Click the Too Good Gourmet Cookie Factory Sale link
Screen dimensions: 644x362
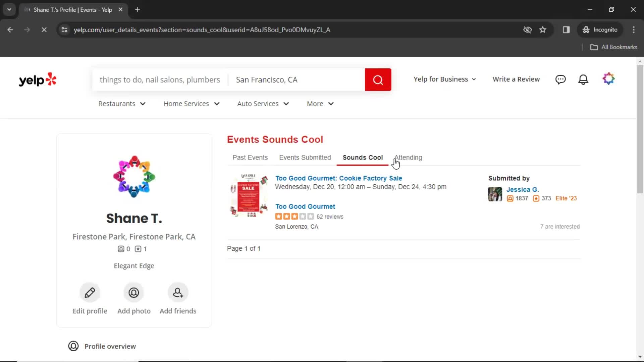pyautogui.click(x=339, y=178)
